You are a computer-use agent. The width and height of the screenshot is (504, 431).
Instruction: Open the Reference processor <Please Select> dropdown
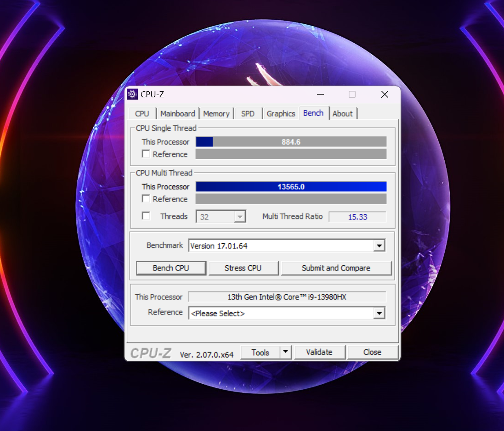[x=379, y=313]
